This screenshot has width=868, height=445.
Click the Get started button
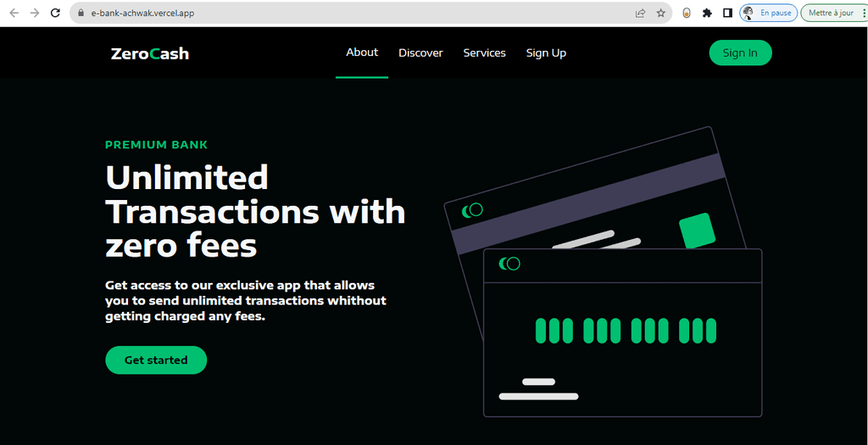point(156,359)
